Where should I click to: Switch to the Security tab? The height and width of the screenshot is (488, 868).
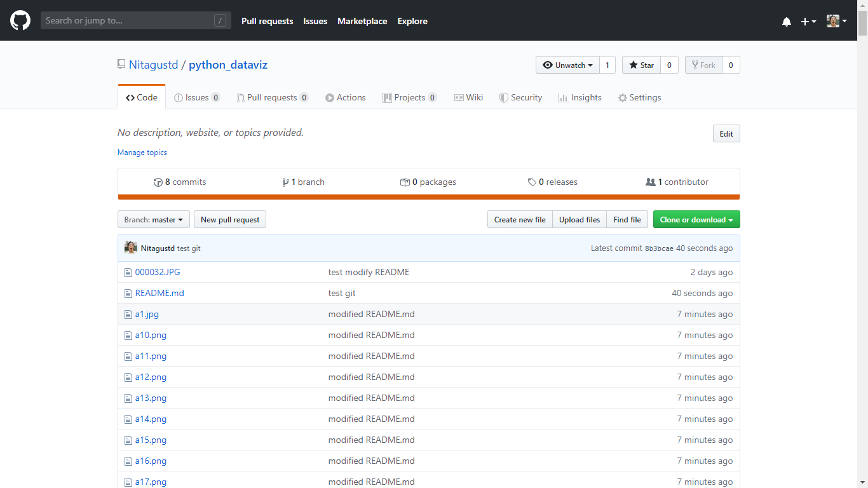[x=520, y=97]
